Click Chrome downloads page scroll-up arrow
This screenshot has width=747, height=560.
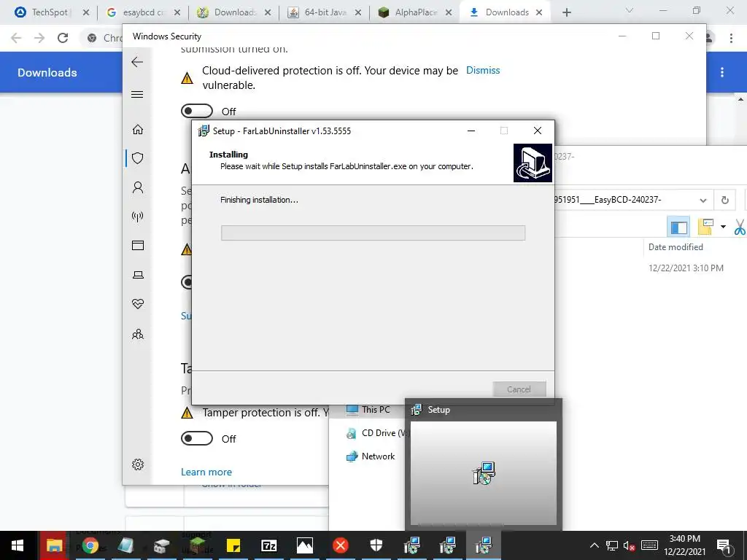tap(741, 99)
